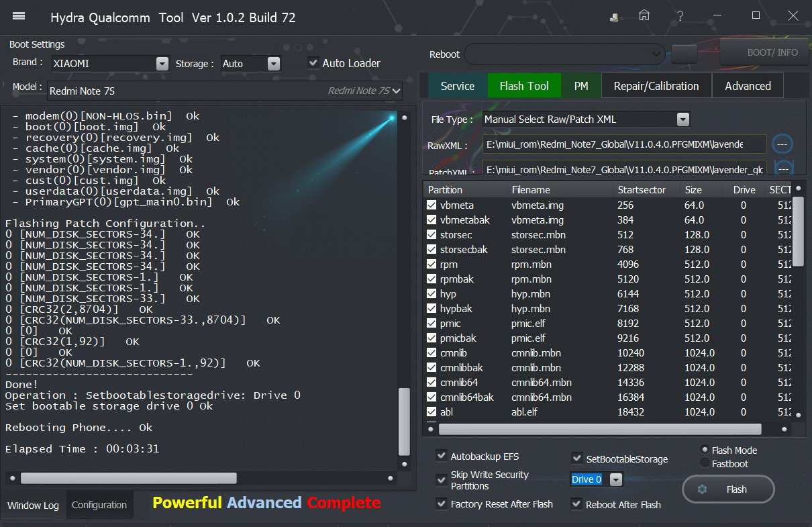Switch to the Service tab
The height and width of the screenshot is (527, 812).
458,86
